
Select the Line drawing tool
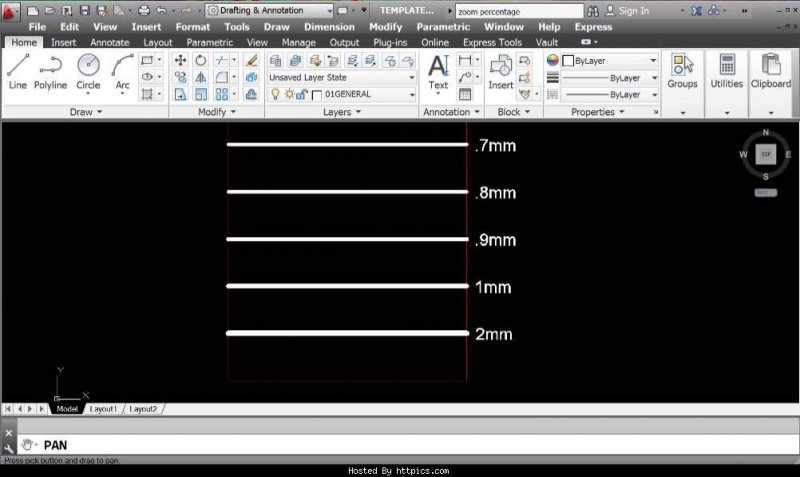tap(18, 72)
